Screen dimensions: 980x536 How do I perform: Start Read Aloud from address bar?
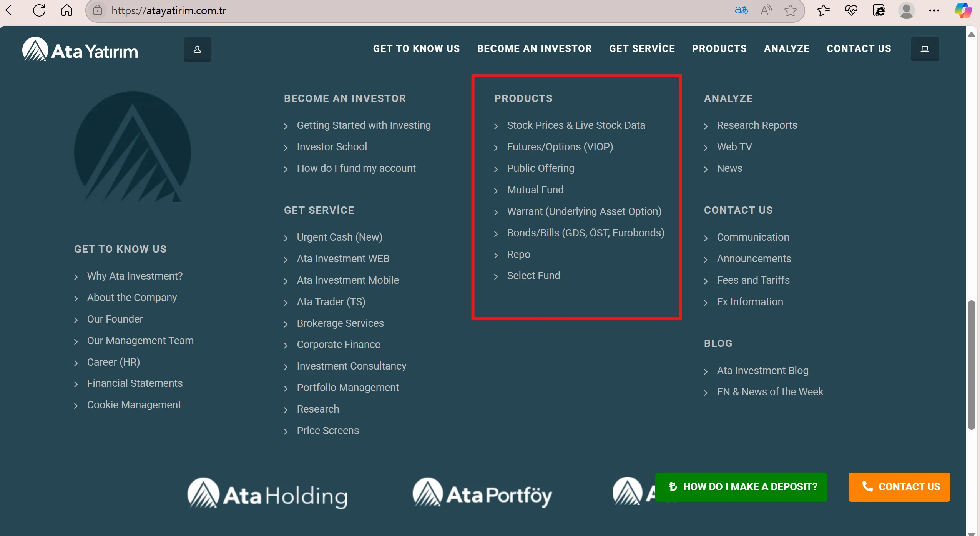pos(766,10)
